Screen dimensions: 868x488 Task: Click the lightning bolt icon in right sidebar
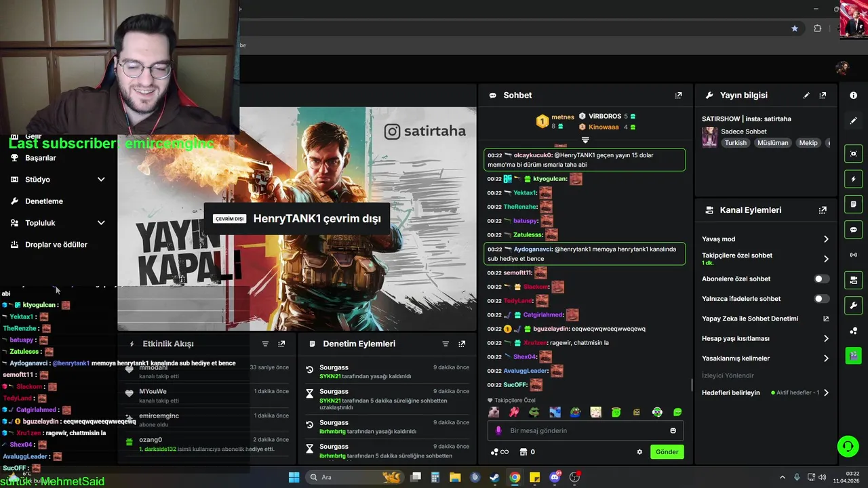pos(853,179)
